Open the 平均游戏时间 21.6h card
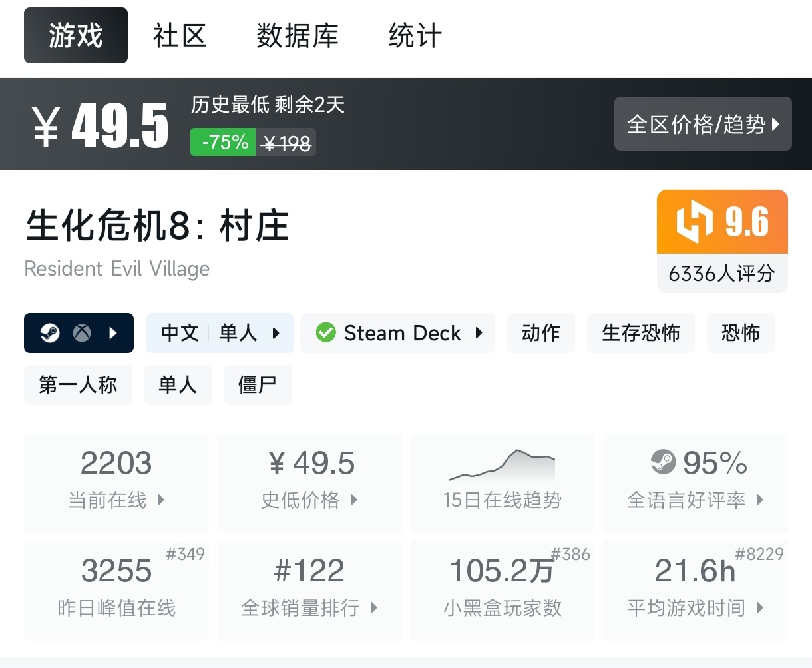Viewport: 812px width, 668px height. point(696,590)
